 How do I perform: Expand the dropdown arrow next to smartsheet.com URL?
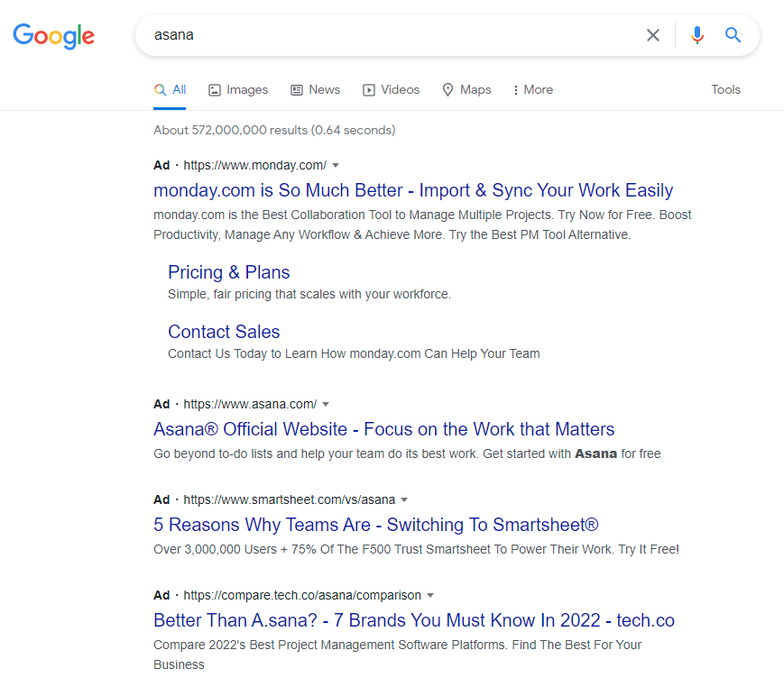tap(404, 499)
